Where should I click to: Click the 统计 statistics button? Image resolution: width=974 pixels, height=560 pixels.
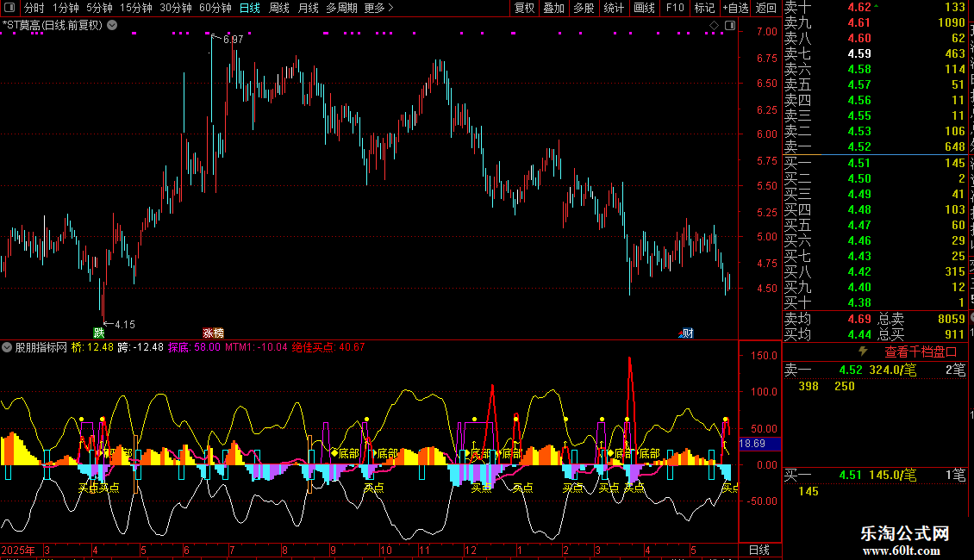(614, 8)
